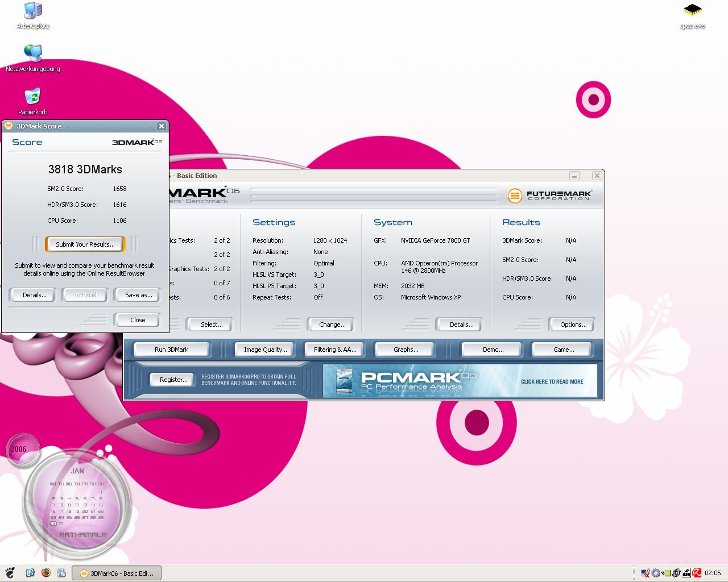Click the SM2.0 Score value 1658
728x582 pixels.
(x=119, y=189)
